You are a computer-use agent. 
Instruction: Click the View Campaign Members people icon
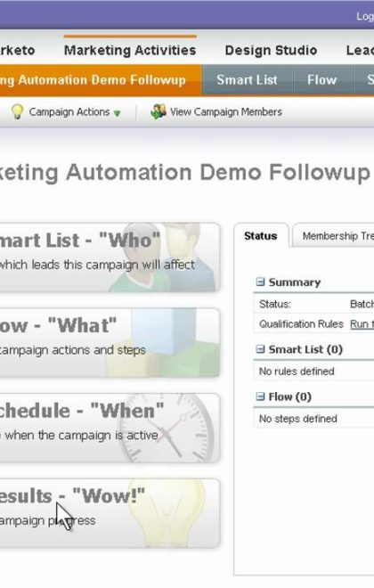point(159,111)
